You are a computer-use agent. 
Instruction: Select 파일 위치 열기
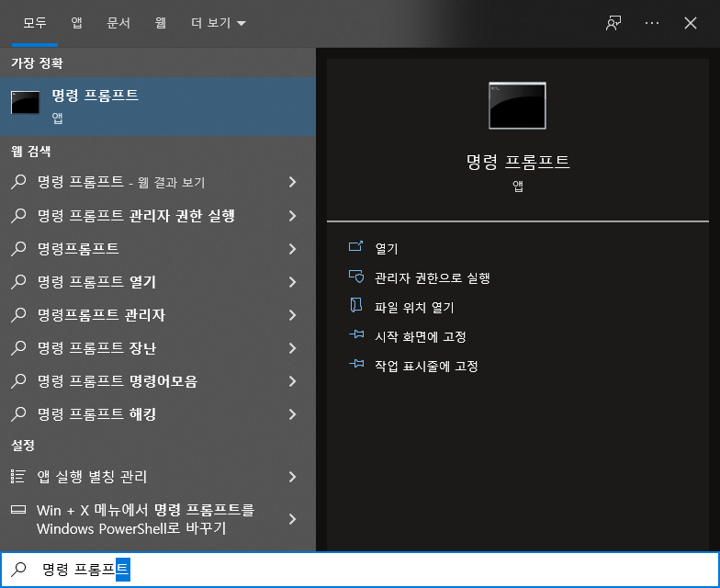(x=414, y=307)
